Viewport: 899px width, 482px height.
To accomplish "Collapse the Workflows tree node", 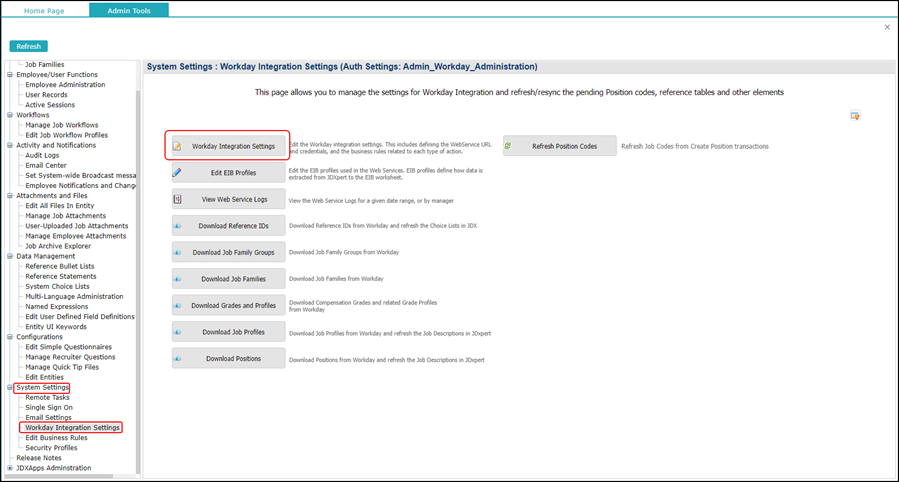I will click(x=10, y=115).
